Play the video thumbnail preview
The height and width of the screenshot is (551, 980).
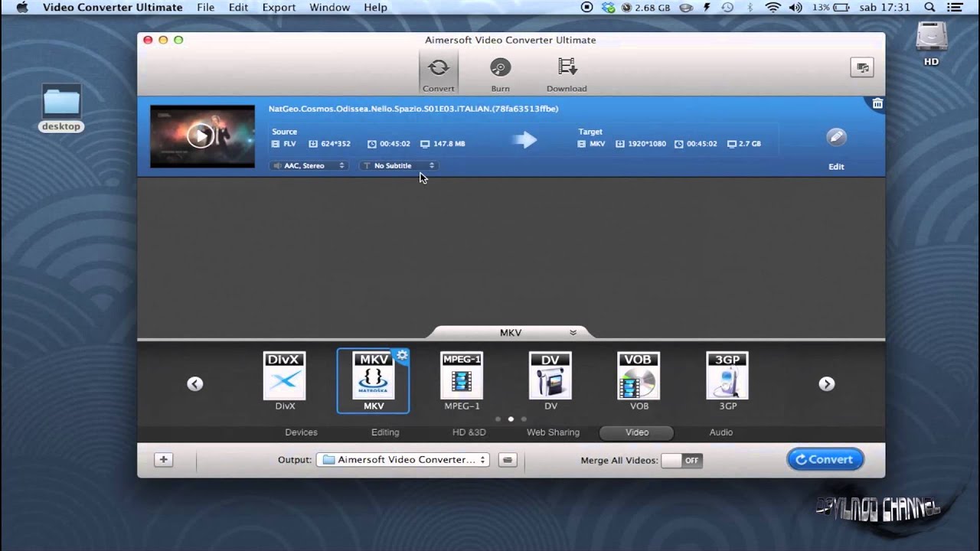(x=201, y=136)
